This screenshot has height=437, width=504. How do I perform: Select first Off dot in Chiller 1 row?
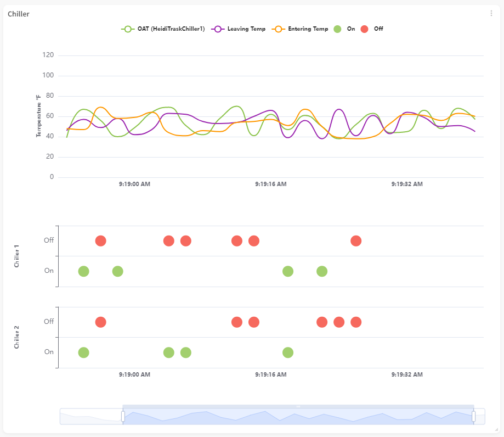point(100,241)
